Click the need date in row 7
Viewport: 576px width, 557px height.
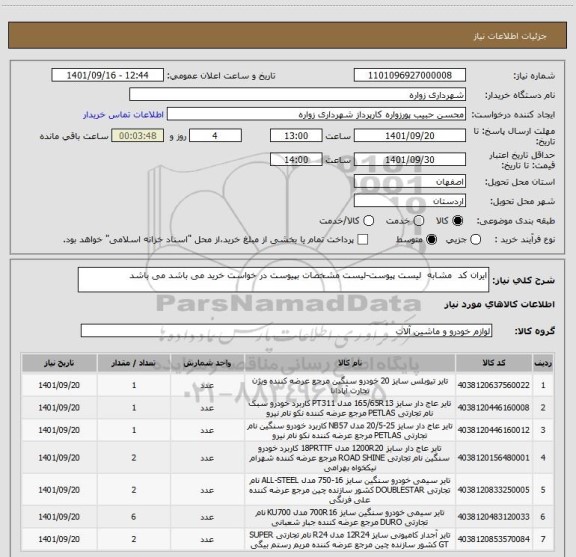click(x=59, y=539)
